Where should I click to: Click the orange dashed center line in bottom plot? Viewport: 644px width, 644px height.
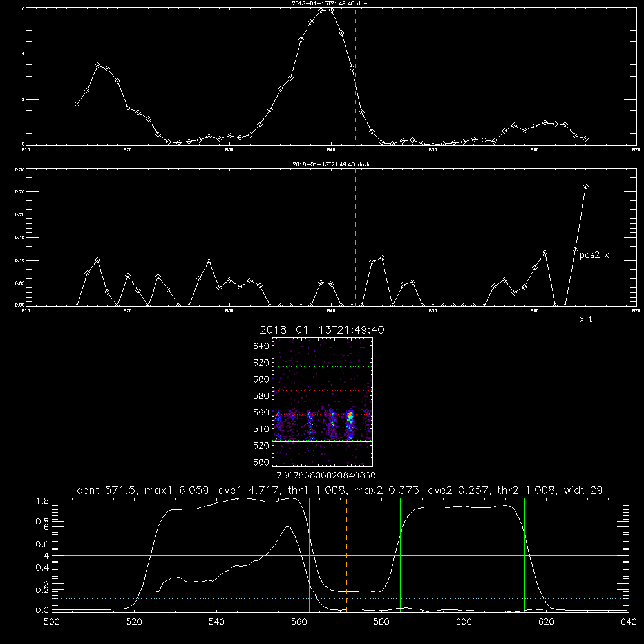(346, 554)
